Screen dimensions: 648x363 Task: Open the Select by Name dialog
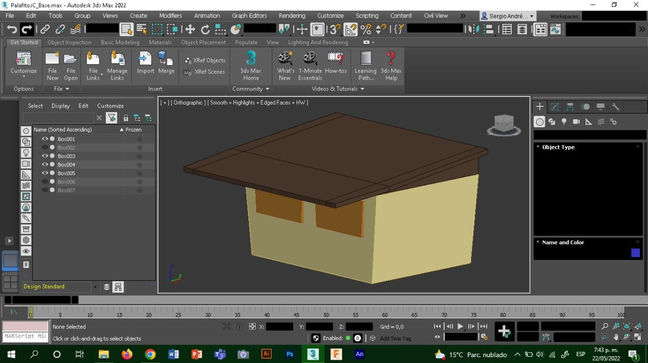(x=142, y=29)
